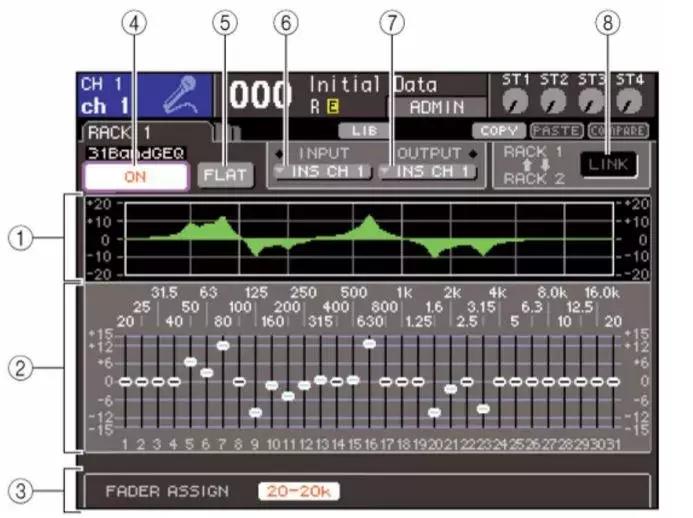The width and height of the screenshot is (693, 518).
Task: Click the ST3 knob
Action: click(x=591, y=101)
